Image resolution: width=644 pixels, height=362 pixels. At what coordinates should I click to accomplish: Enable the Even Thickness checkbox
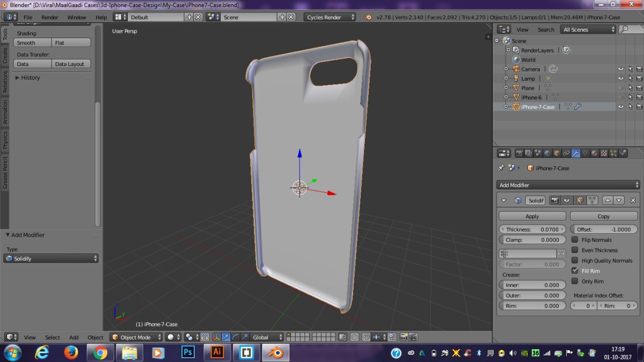point(575,250)
